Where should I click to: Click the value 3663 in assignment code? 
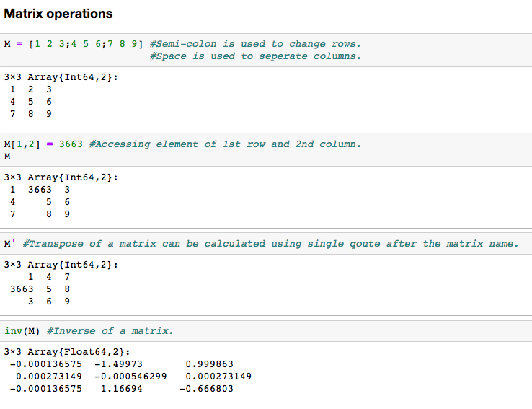[71, 144]
